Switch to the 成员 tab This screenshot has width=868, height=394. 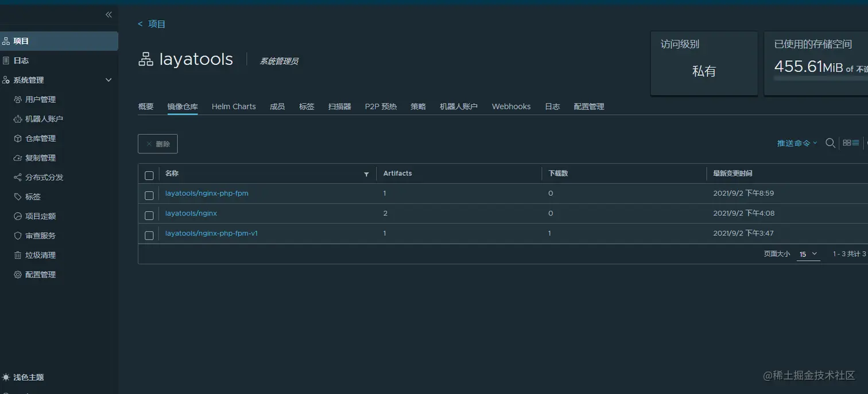[x=277, y=107]
